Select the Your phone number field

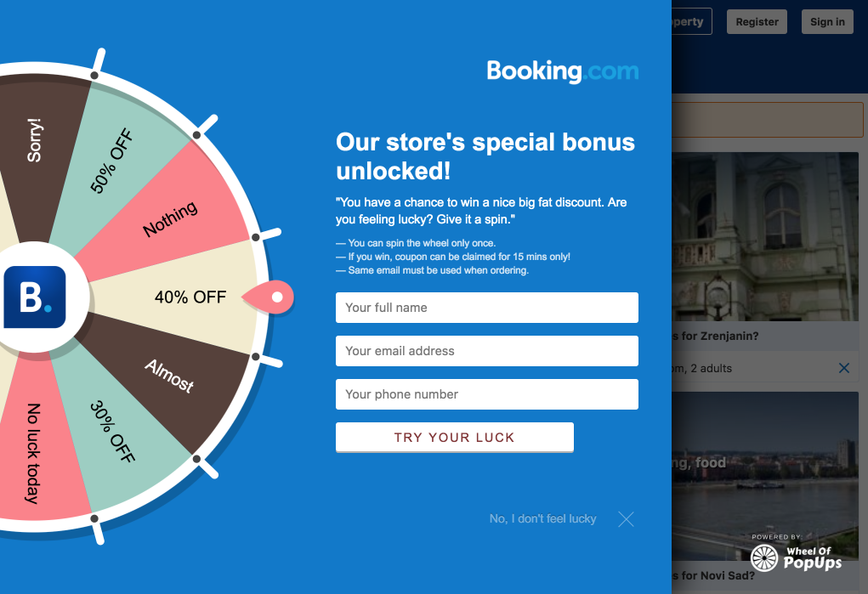pos(486,394)
